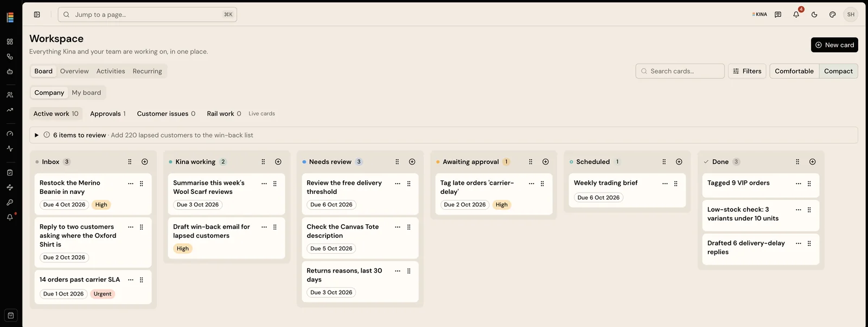The height and width of the screenshot is (327, 868).
Task: Switch to dark mode moon icon
Action: coord(814,15)
